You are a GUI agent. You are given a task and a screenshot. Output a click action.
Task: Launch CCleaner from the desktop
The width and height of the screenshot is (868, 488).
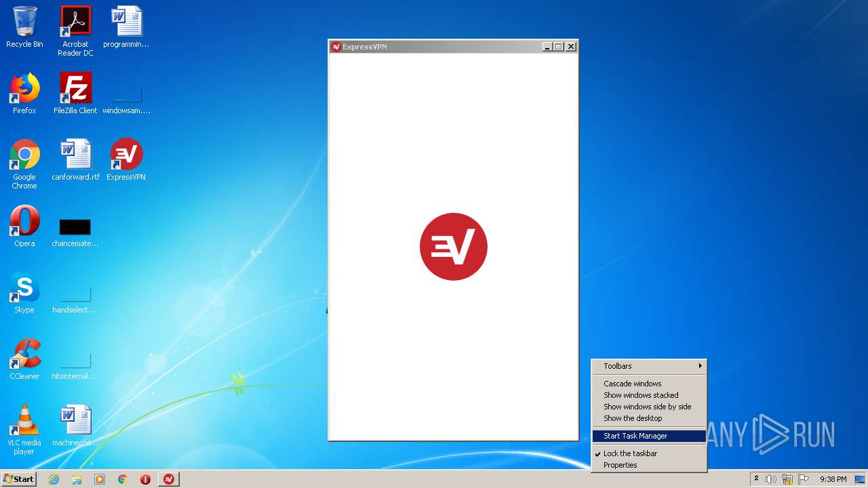pos(24,359)
